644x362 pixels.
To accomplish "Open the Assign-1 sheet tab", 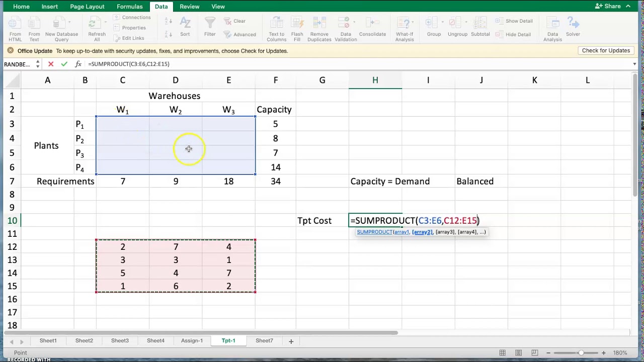I will 192,341.
